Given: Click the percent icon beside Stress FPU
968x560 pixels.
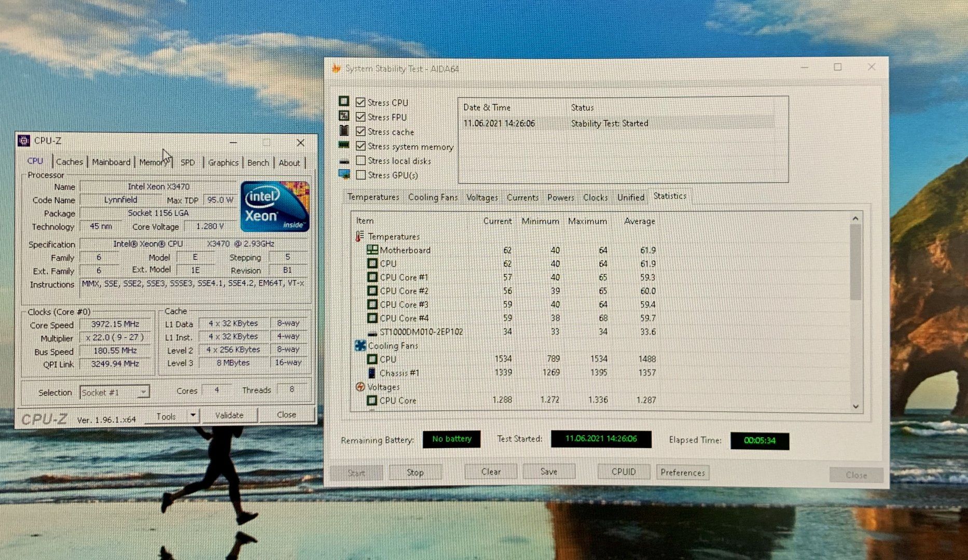Looking at the screenshot, I should click(x=344, y=116).
